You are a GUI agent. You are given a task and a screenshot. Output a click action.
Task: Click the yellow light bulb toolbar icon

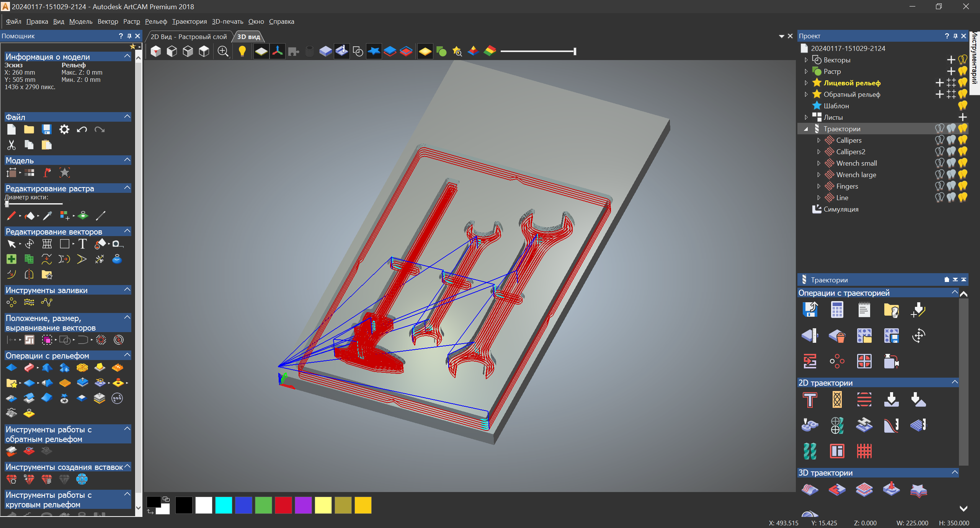[242, 51]
